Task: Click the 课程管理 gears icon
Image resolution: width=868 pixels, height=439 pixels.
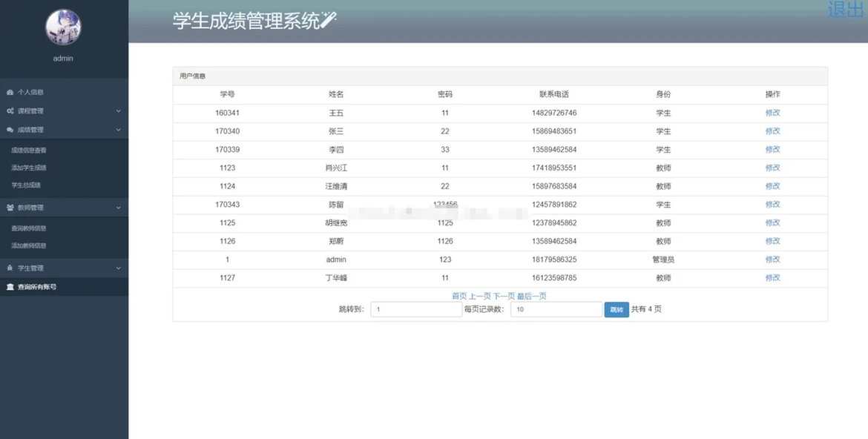Action: 10,111
